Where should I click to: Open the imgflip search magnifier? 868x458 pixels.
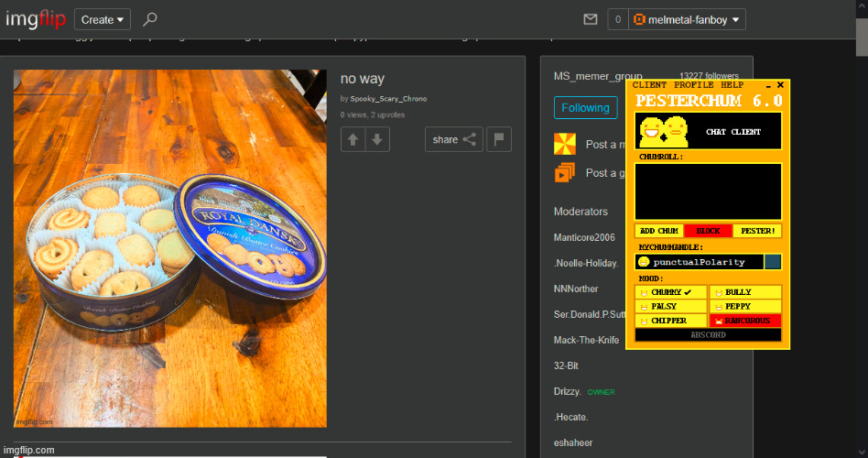pyautogui.click(x=150, y=19)
